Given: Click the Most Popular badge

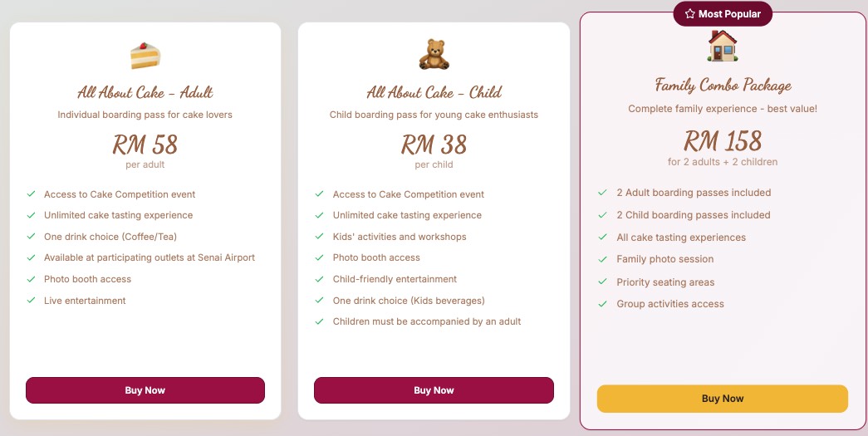Looking at the screenshot, I should coord(723,14).
